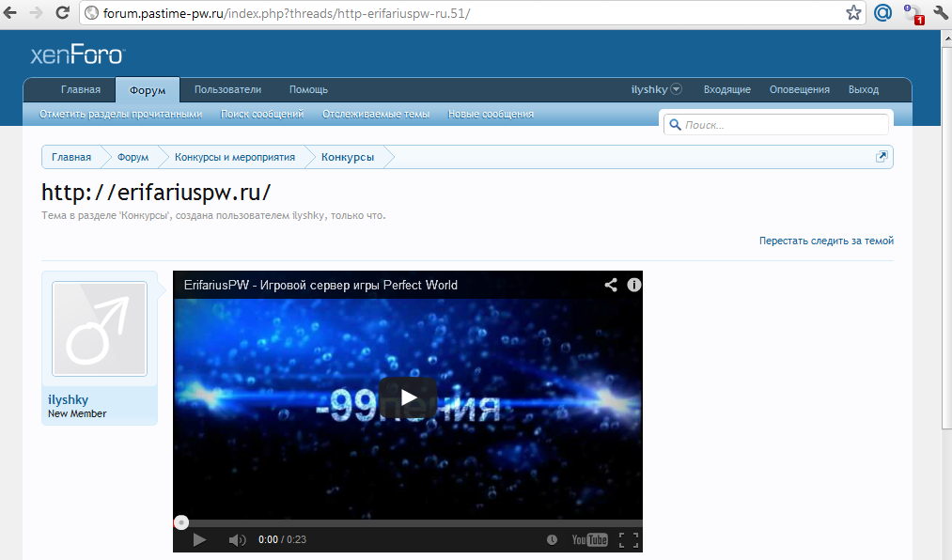Viewport: 952px width, 560px height.
Task: Open video on YouTube via logo
Action: click(589, 539)
